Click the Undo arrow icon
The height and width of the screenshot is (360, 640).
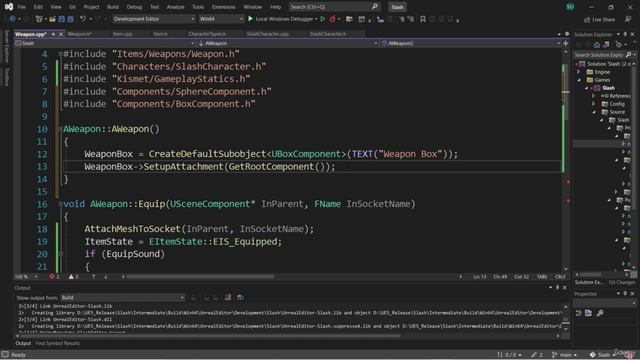click(x=83, y=19)
